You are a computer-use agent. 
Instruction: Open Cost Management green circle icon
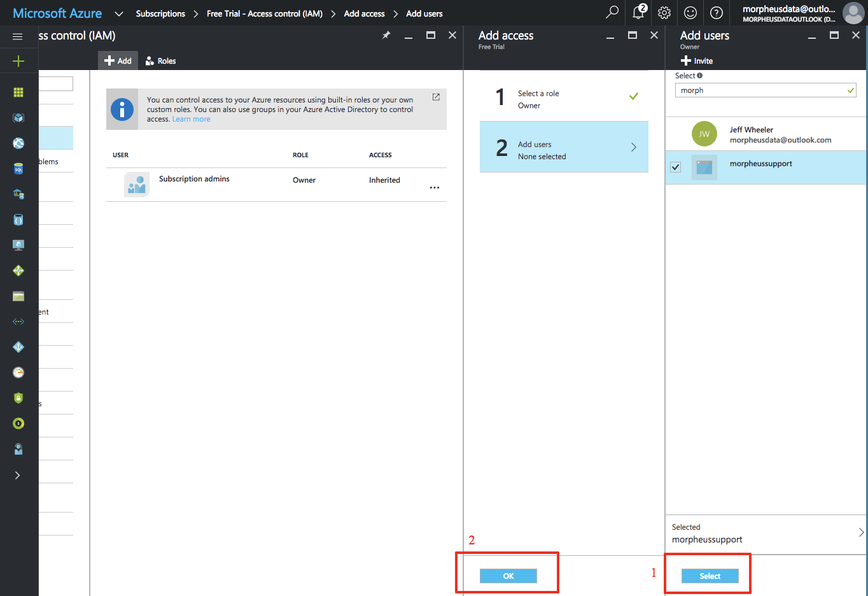pos(18,423)
